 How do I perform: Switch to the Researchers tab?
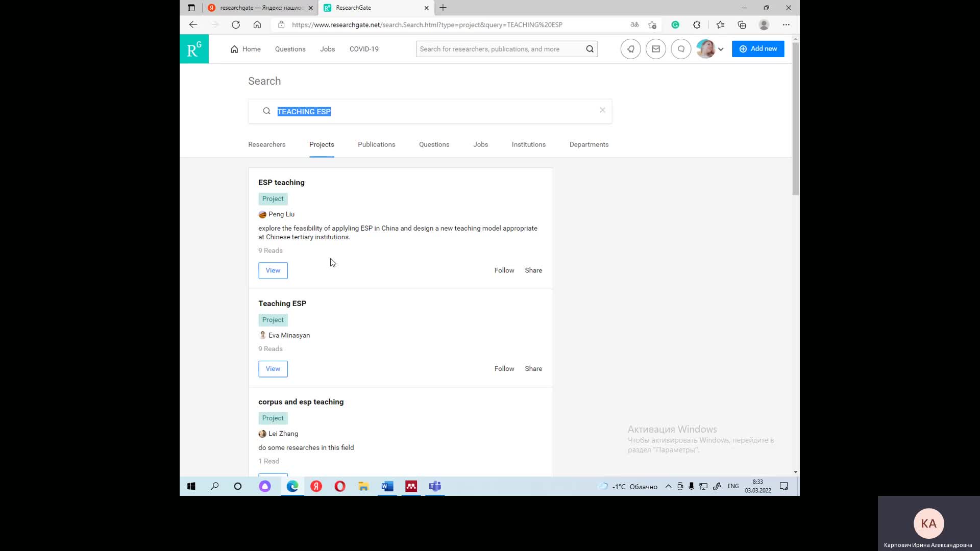266,144
